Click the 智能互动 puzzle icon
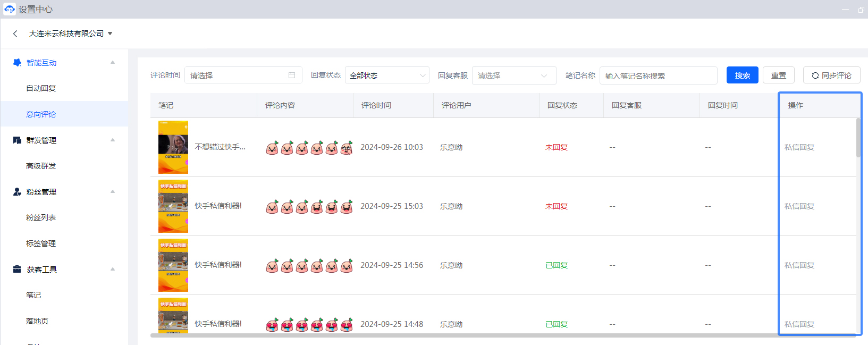This screenshot has width=868, height=345. point(17,63)
